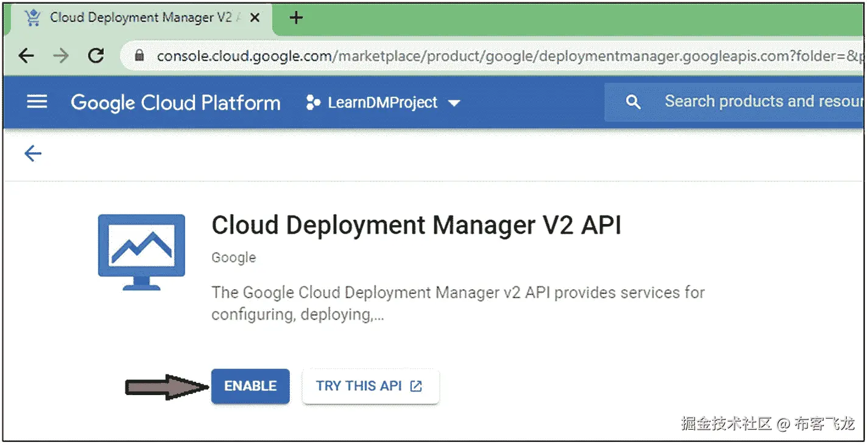This screenshot has width=868, height=445.
Task: Open the hamburger navigation menu
Action: (x=37, y=102)
